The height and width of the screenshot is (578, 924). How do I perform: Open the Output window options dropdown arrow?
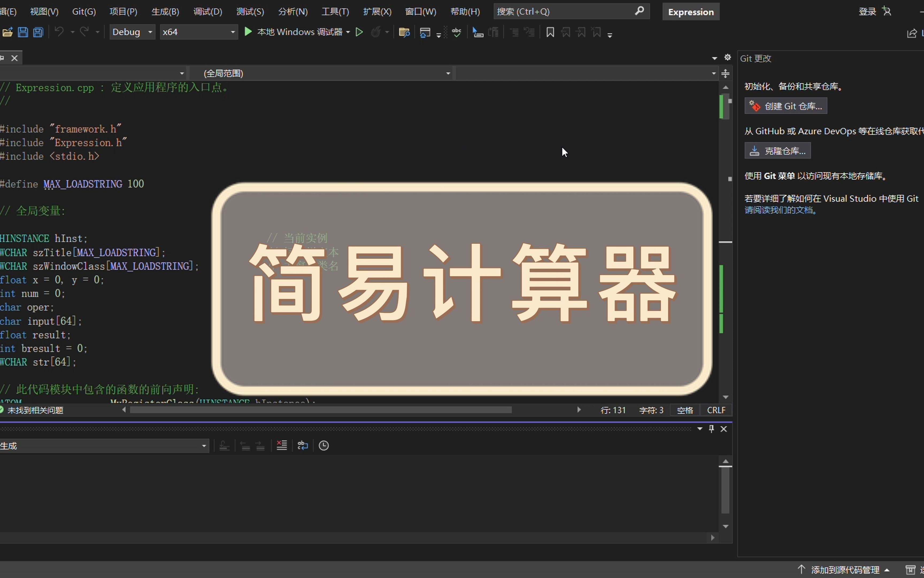coord(700,429)
